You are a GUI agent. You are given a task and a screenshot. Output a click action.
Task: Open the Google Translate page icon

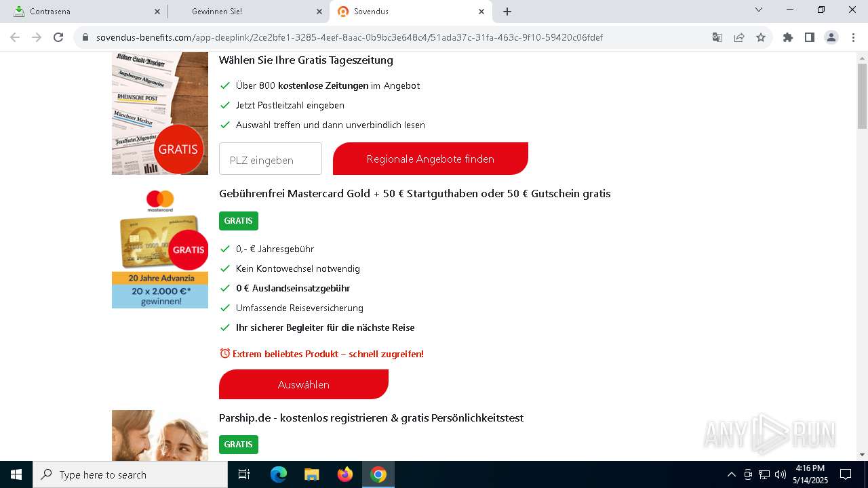pyautogui.click(x=717, y=37)
